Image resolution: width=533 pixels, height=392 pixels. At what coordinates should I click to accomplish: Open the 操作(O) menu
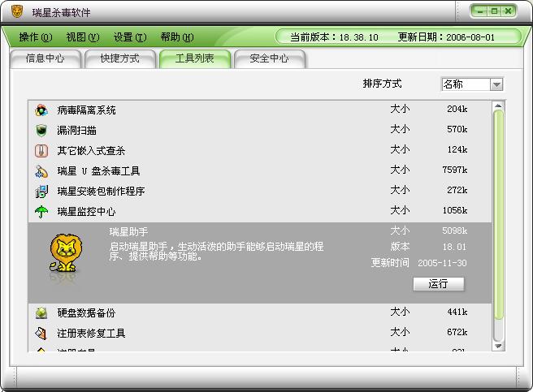coord(36,37)
